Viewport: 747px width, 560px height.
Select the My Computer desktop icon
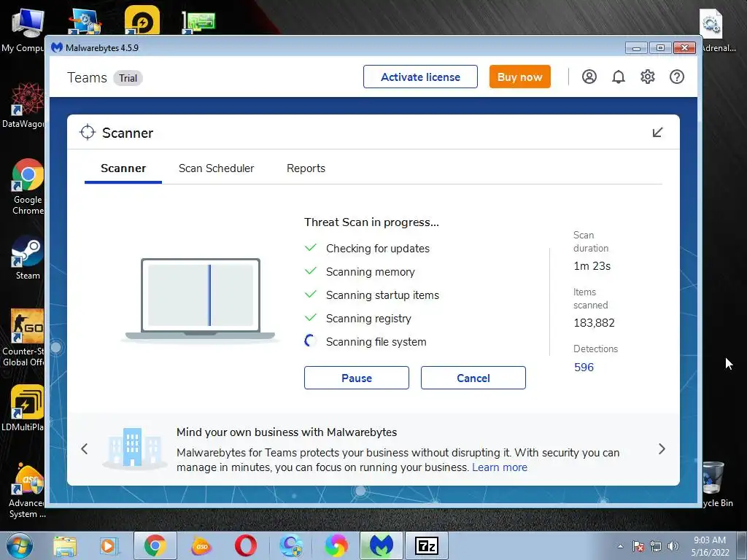pyautogui.click(x=23, y=29)
